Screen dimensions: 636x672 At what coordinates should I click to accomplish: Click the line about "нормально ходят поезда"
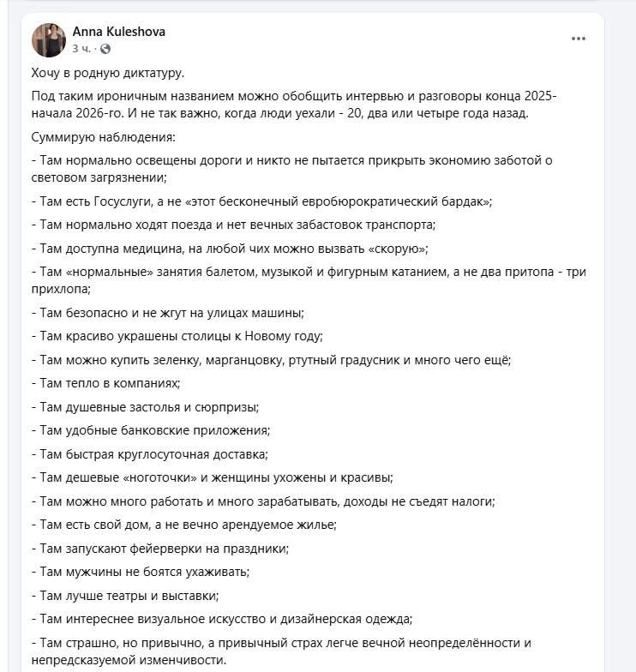coord(233,225)
